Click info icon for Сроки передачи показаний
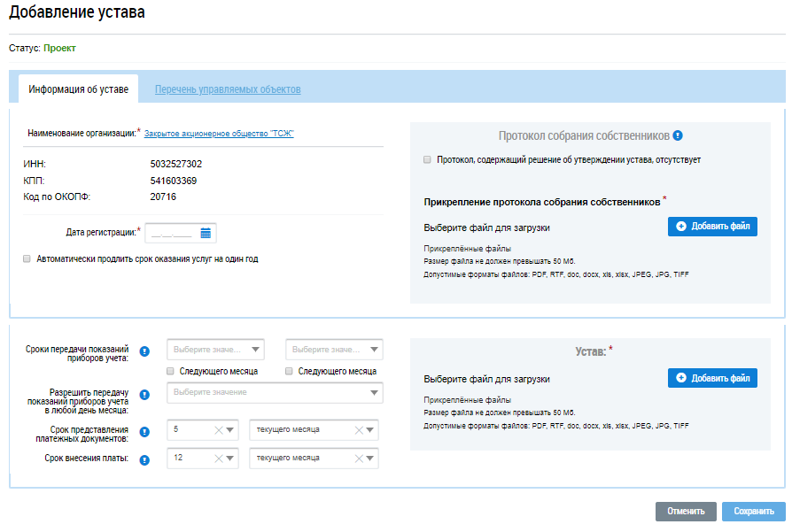Image resolution: width=792 pixels, height=532 pixels. [144, 351]
